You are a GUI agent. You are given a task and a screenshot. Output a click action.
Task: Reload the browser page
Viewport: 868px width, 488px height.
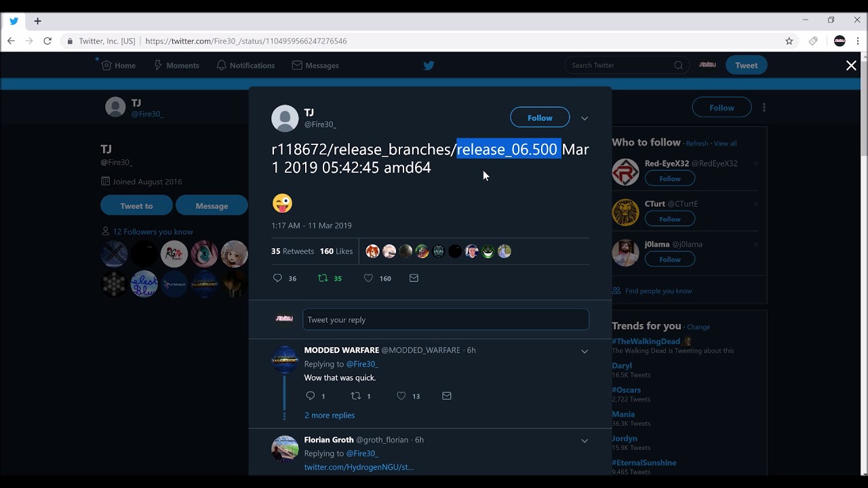pyautogui.click(x=47, y=41)
